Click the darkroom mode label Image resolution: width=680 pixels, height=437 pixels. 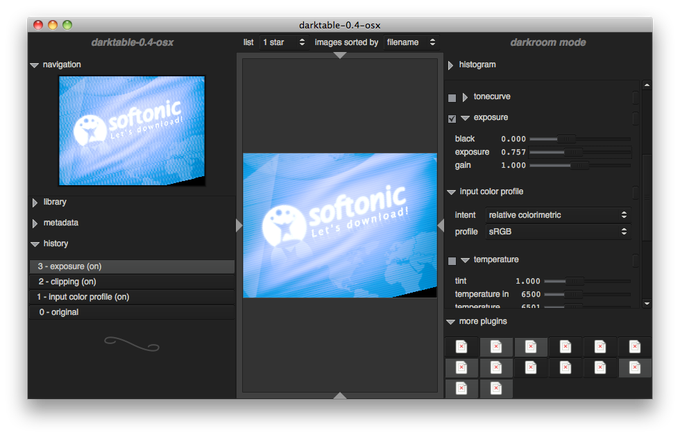coord(548,42)
